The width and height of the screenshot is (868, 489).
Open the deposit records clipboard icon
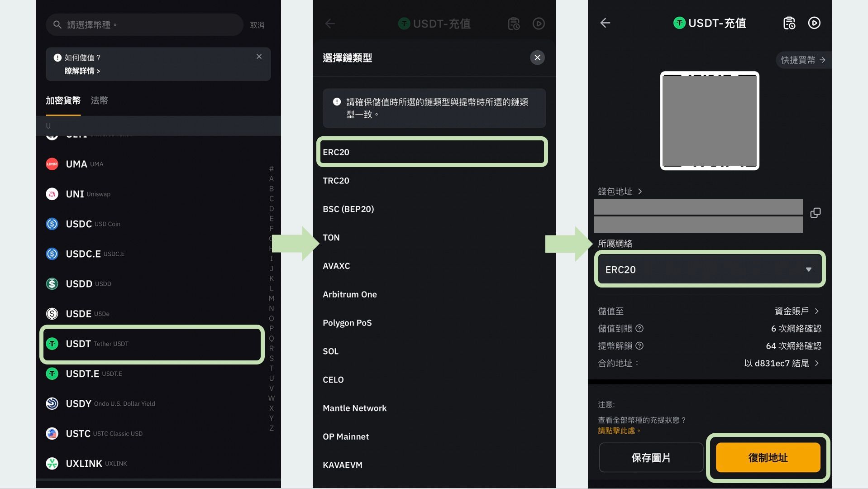[789, 23]
